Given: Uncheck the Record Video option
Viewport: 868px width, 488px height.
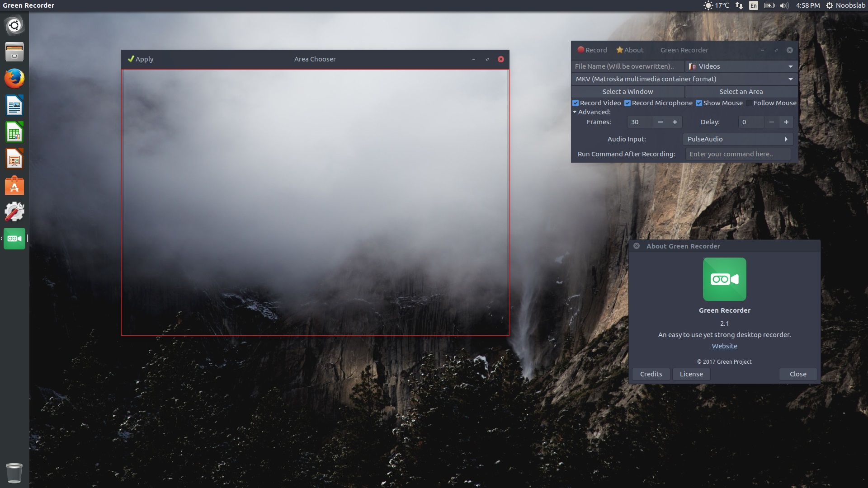Looking at the screenshot, I should pos(576,103).
